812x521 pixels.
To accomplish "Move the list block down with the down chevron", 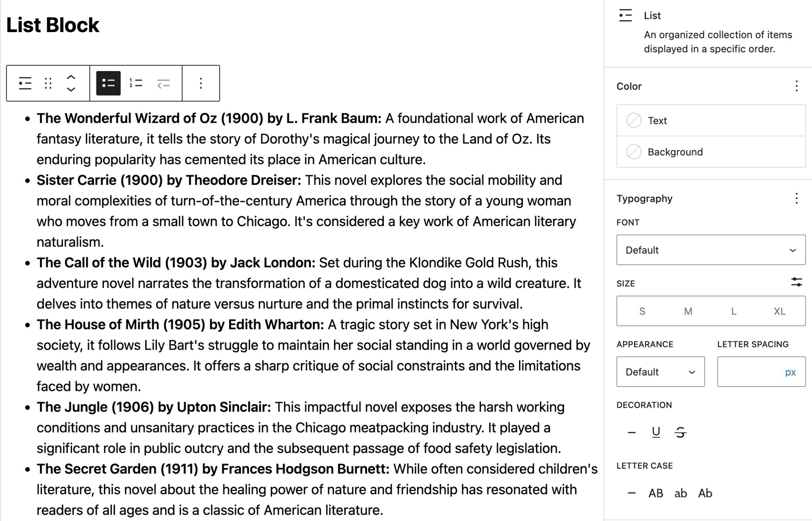I will tap(71, 90).
